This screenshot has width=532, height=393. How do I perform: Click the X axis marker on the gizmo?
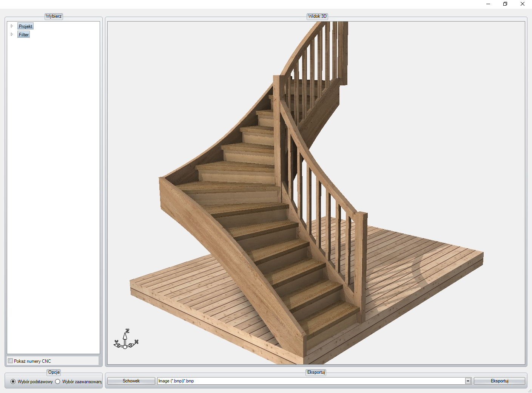pyautogui.click(x=136, y=342)
